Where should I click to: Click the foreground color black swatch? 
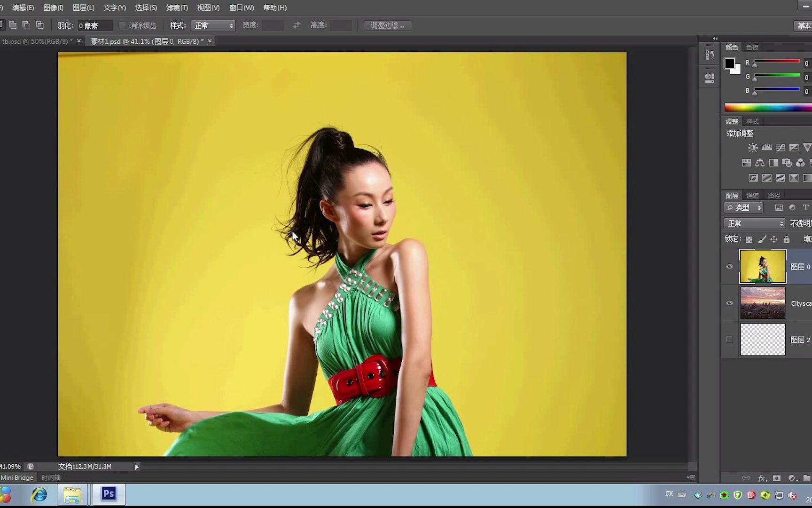[729, 63]
